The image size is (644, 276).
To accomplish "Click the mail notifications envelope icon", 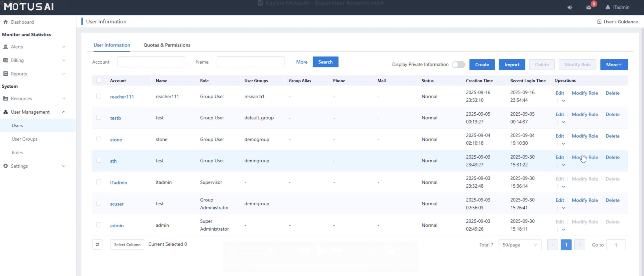I will click(589, 7).
